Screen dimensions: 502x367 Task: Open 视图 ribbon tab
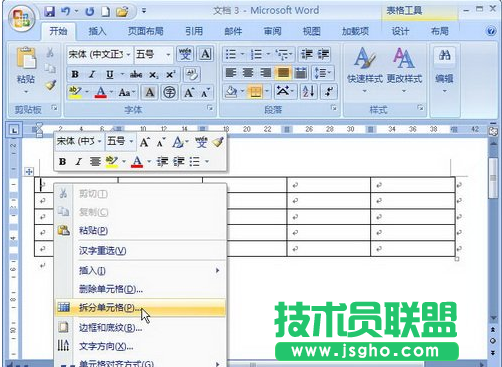312,31
